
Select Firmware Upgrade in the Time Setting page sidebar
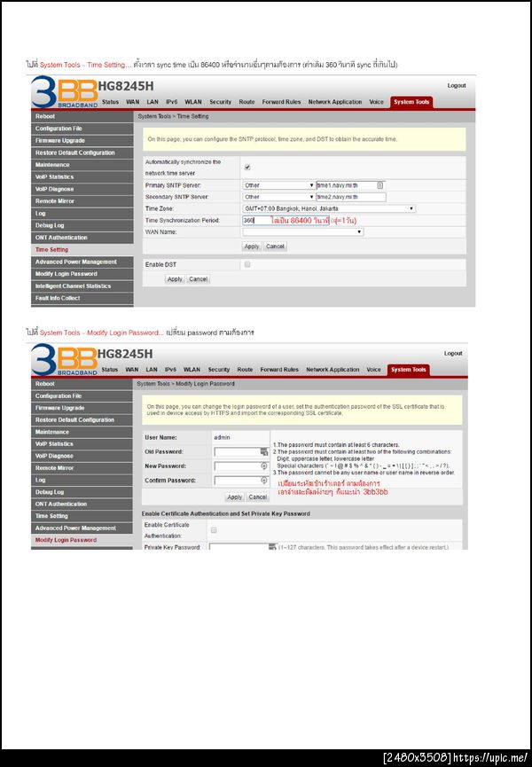[82, 141]
